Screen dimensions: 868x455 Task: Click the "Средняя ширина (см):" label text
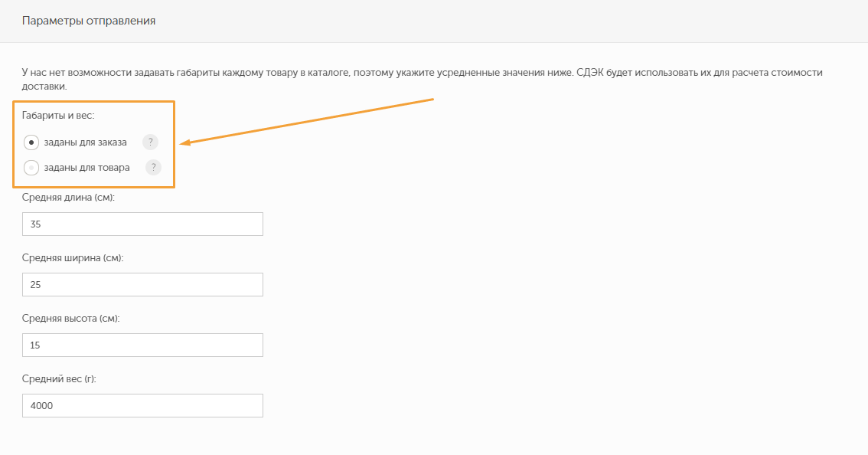click(73, 258)
